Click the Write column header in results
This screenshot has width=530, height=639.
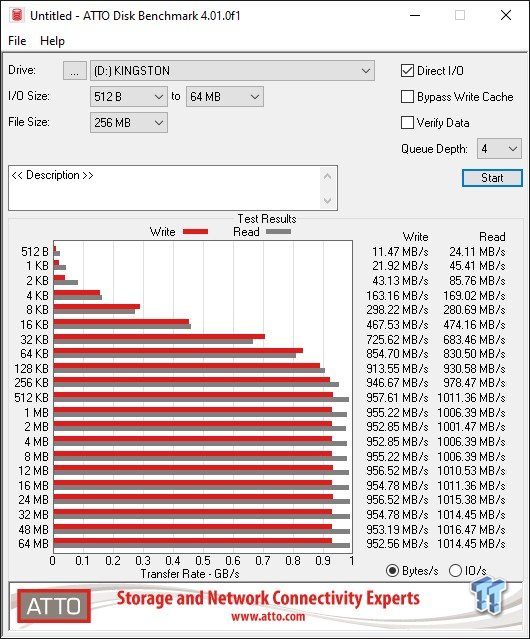(x=415, y=237)
